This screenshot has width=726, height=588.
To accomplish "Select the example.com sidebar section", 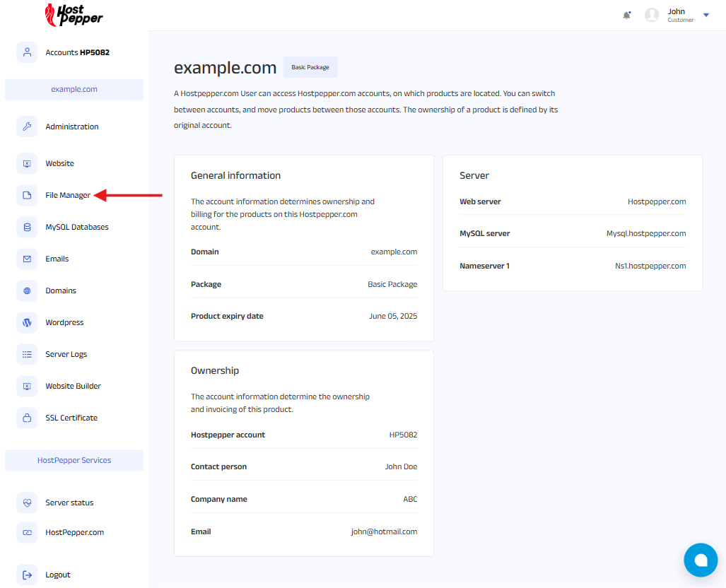I will 74,89.
